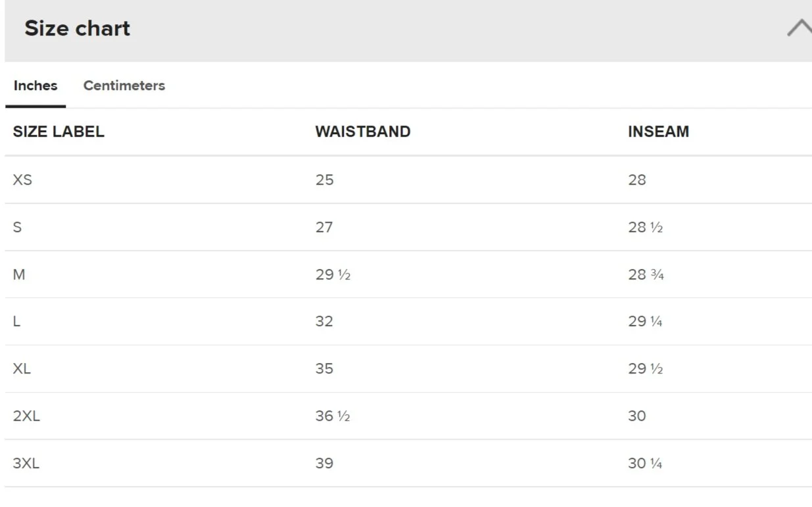Select the 2XL size row label
Viewport: 812px width, 507px height.
click(26, 416)
